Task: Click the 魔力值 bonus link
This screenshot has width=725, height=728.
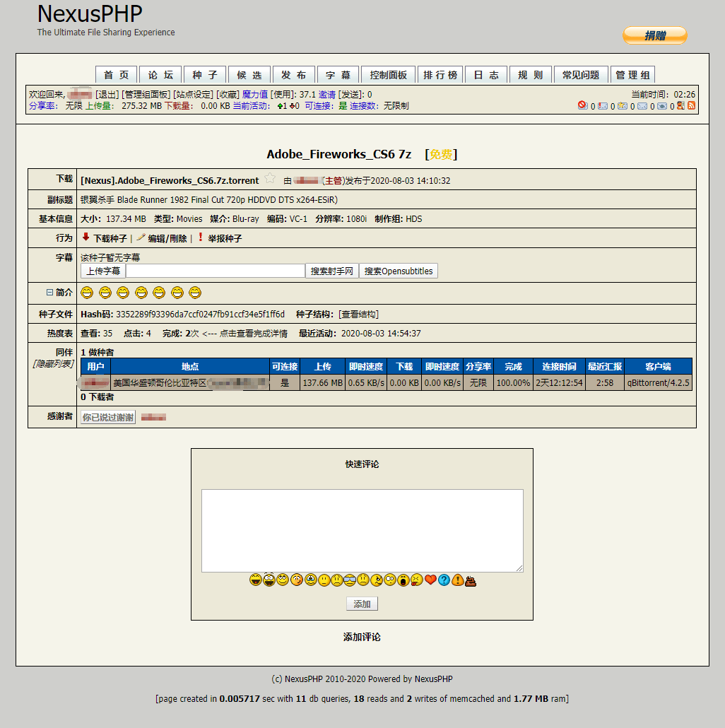Action: (x=255, y=94)
